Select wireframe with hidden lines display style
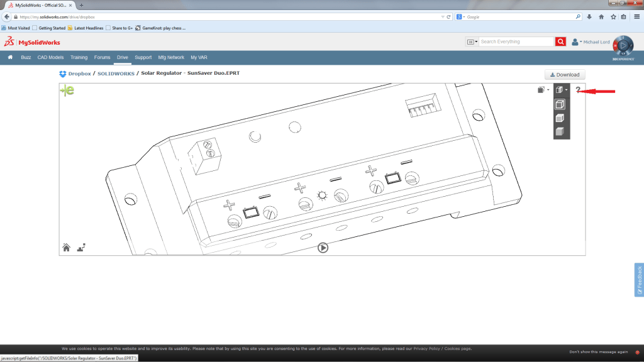 559,104
